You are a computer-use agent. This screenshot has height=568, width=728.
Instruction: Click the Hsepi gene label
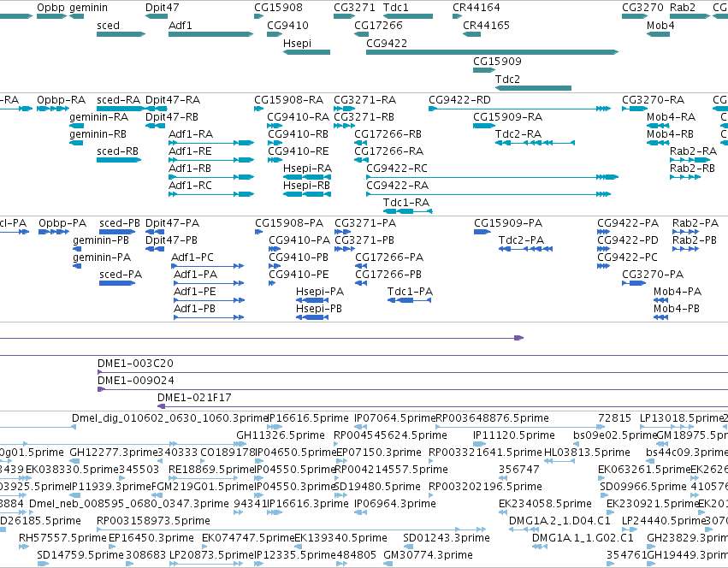[x=297, y=43]
